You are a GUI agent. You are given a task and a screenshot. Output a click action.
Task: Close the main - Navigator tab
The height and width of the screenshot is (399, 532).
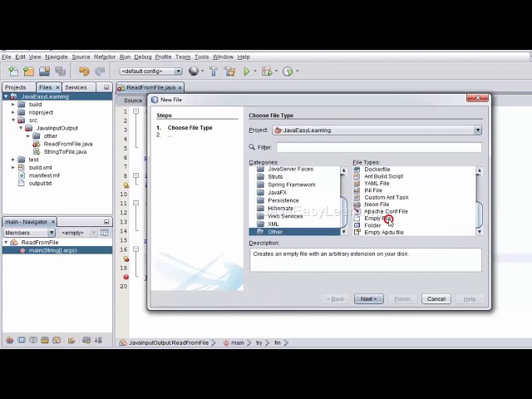[x=53, y=222]
